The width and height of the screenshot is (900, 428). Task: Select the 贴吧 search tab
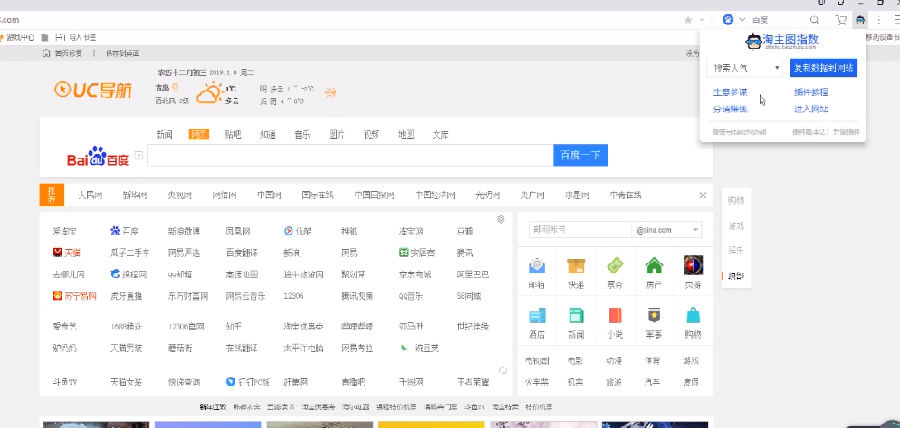pos(233,135)
